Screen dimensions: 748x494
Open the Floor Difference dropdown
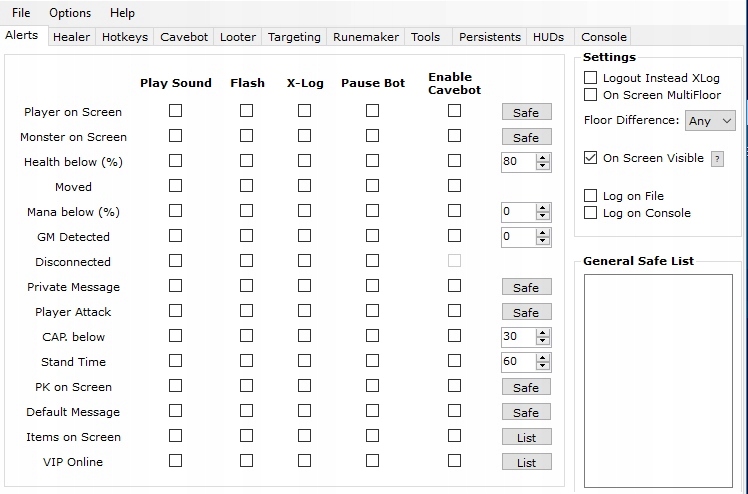point(710,121)
